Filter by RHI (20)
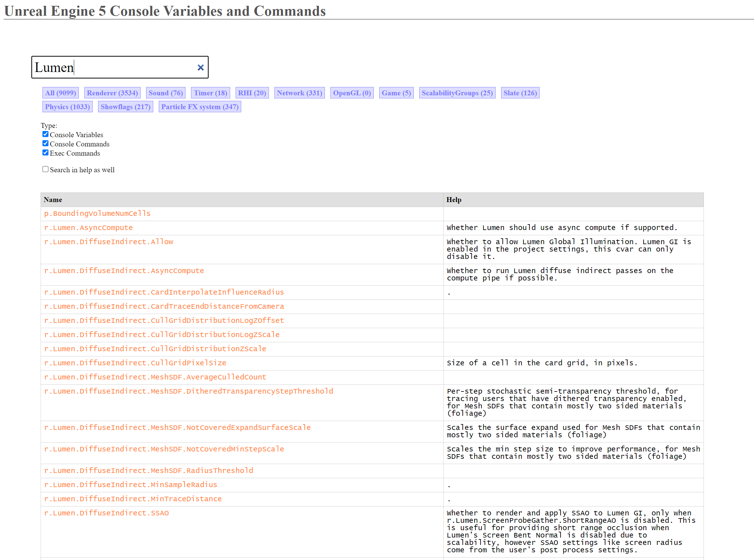 click(x=252, y=93)
